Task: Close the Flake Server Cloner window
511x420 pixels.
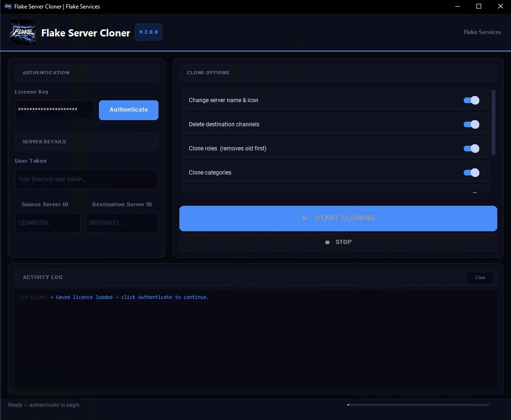Action: [x=500, y=6]
